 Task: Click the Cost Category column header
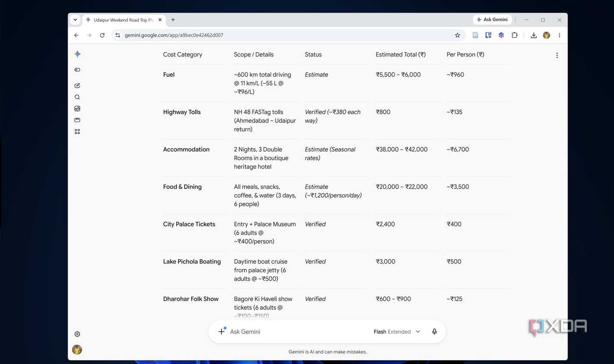click(183, 55)
